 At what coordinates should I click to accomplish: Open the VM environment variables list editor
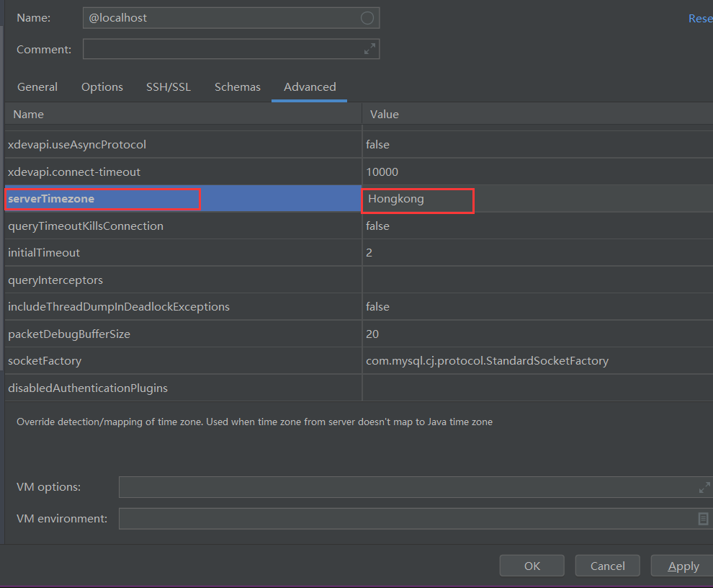pos(704,519)
